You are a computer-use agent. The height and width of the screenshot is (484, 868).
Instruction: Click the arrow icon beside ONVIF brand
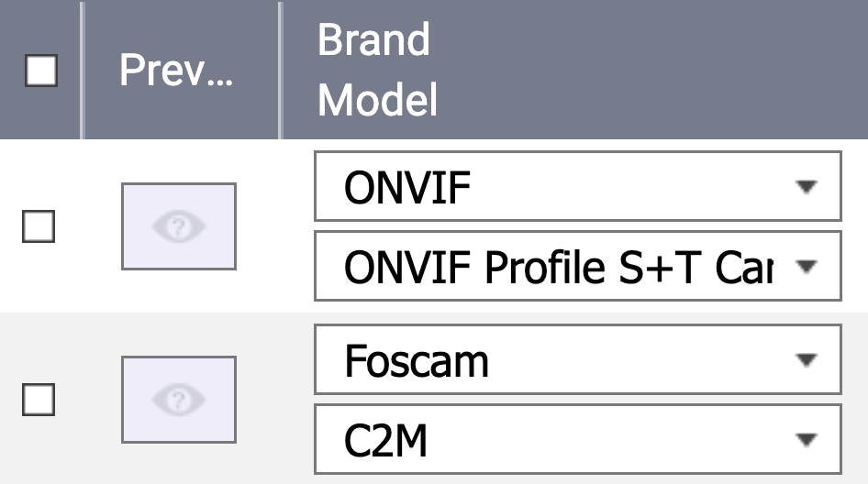click(x=806, y=188)
